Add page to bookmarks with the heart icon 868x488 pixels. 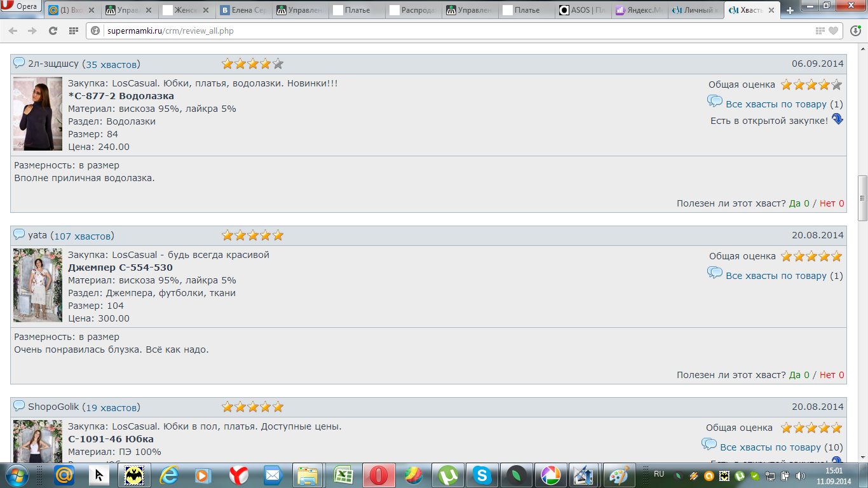click(x=833, y=30)
